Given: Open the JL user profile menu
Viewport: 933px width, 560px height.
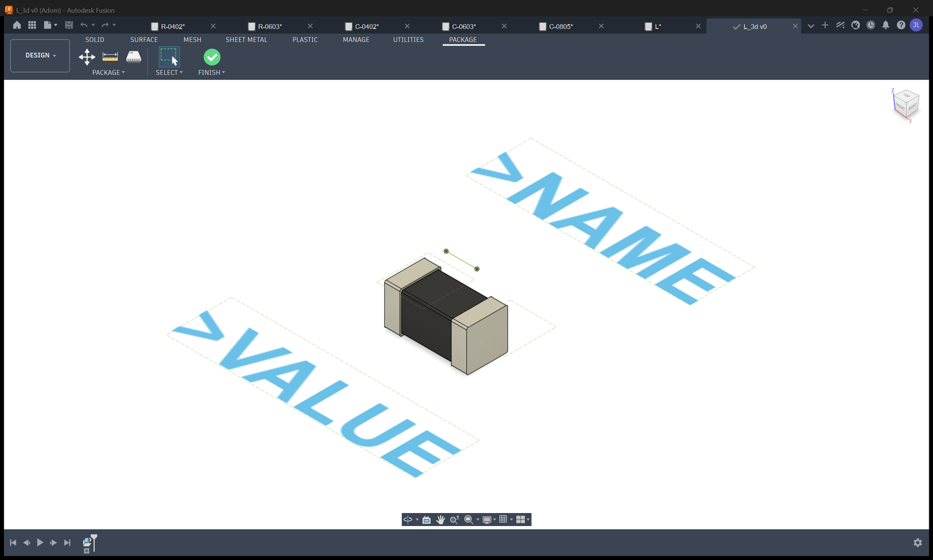Looking at the screenshot, I should pyautogui.click(x=916, y=25).
